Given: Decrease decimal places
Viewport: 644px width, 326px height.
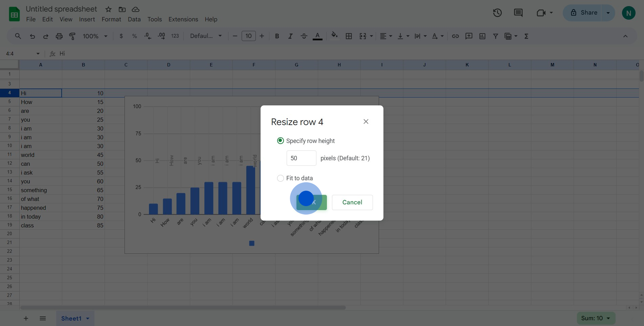Looking at the screenshot, I should click(x=148, y=36).
